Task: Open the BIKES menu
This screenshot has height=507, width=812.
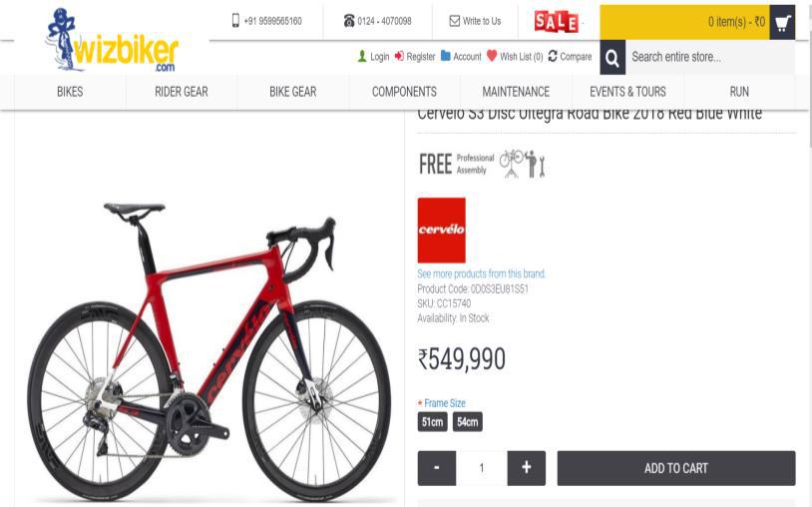Action: click(x=70, y=92)
